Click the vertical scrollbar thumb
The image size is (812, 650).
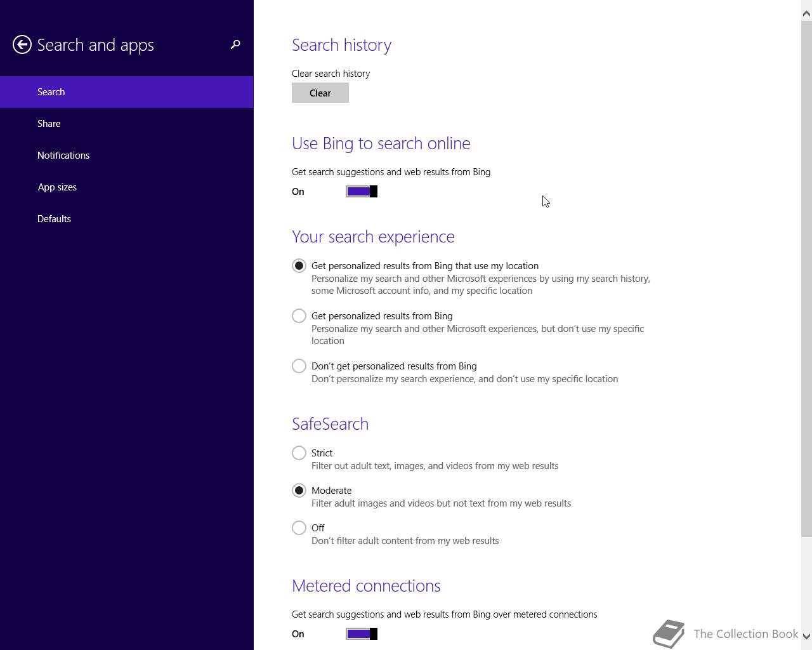coord(806,279)
